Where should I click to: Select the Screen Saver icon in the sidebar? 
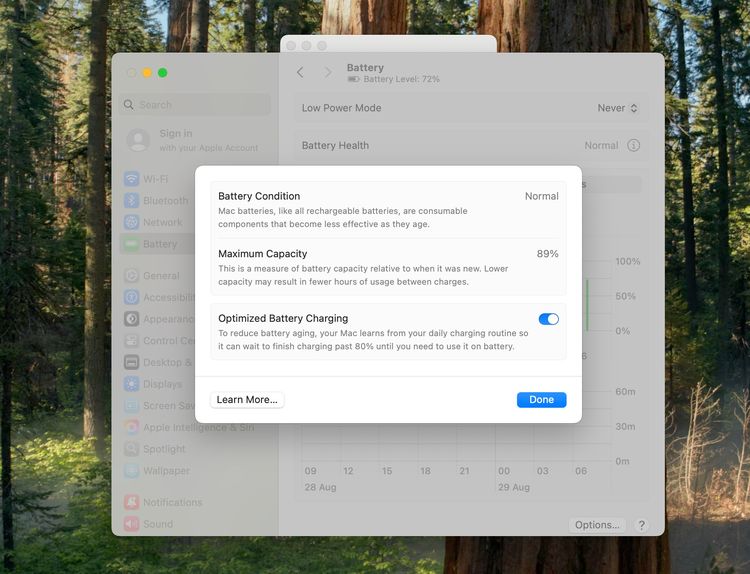pyautogui.click(x=132, y=406)
